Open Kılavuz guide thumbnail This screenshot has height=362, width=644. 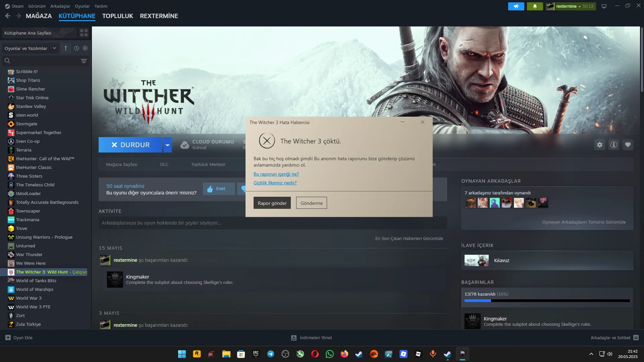point(476,260)
